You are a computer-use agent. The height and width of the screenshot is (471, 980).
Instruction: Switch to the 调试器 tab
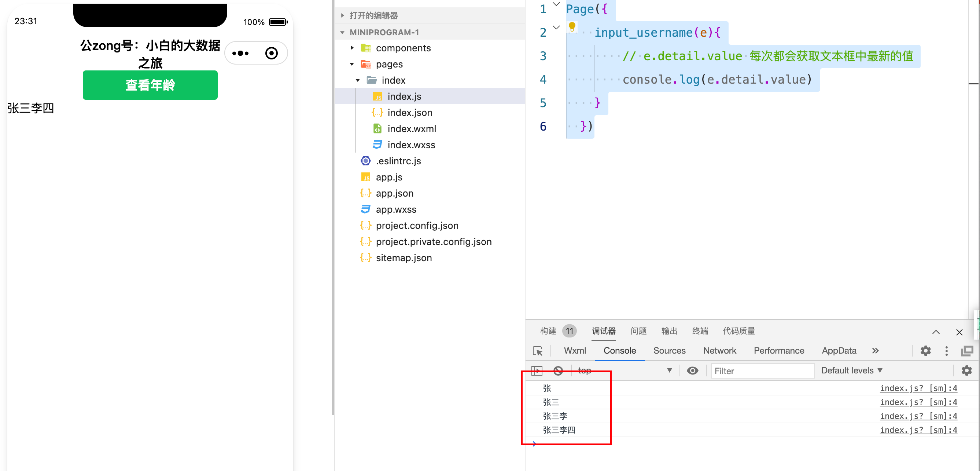[x=604, y=331]
